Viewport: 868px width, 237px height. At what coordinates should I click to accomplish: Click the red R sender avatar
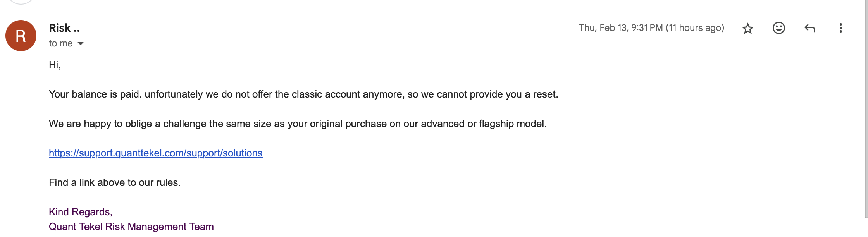[x=21, y=36]
